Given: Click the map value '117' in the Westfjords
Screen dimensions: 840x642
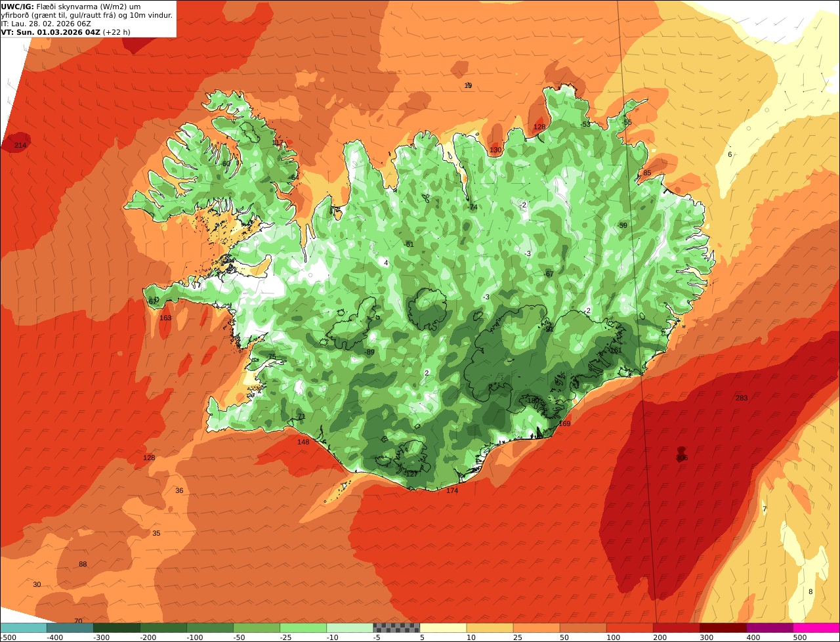Looking at the screenshot, I should coord(278,142).
